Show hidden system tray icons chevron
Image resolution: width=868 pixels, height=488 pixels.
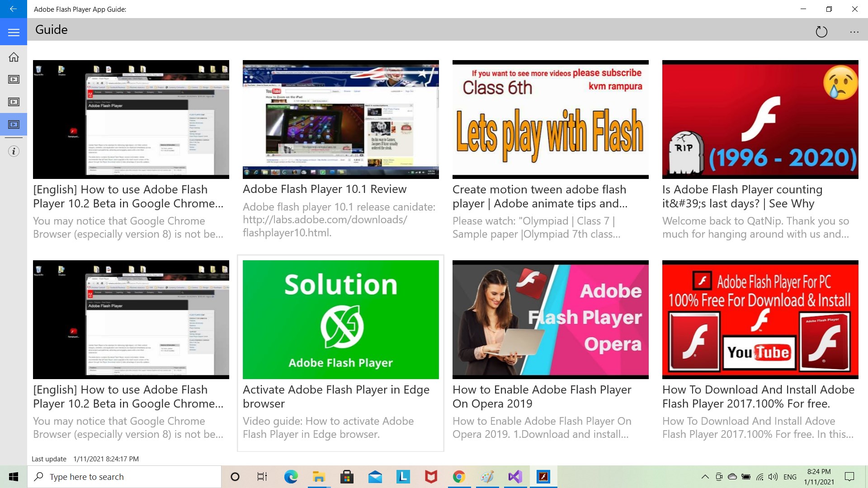click(705, 477)
